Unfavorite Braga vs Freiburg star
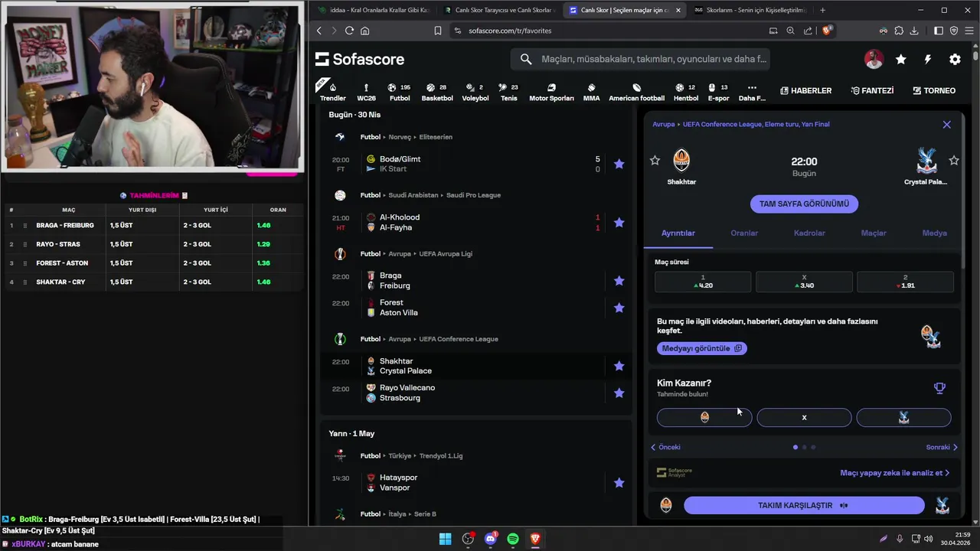 (x=619, y=280)
